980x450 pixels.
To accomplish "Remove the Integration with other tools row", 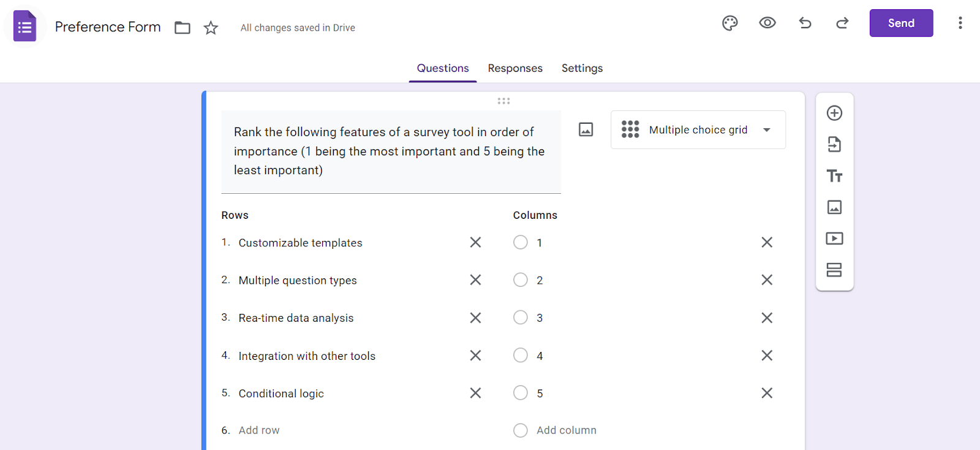I will coord(475,356).
